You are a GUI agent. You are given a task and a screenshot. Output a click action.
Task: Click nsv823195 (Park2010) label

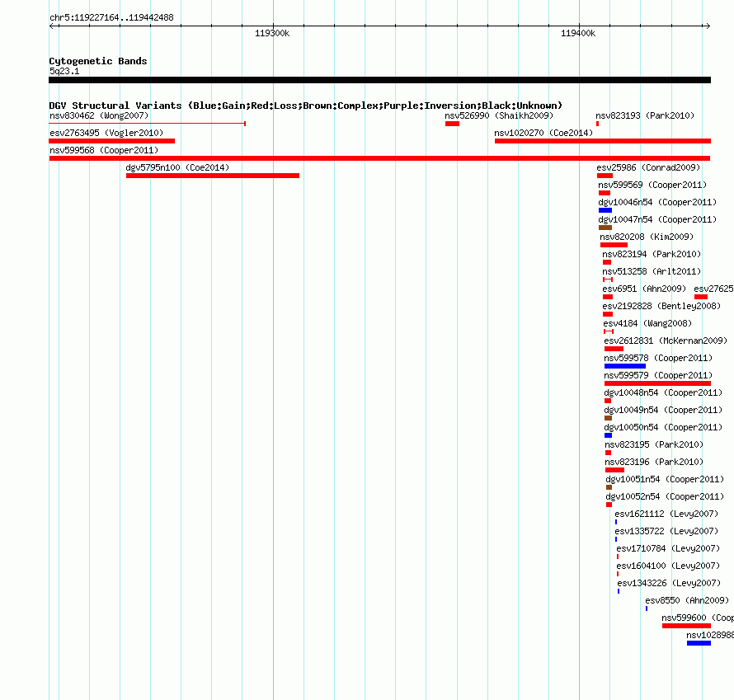pyautogui.click(x=654, y=444)
